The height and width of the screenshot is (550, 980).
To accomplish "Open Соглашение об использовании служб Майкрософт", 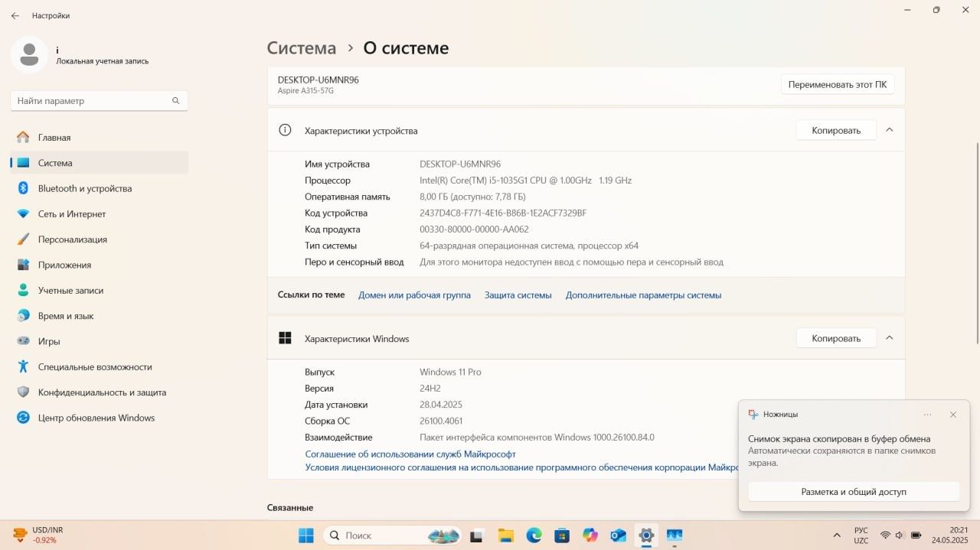I will (410, 454).
